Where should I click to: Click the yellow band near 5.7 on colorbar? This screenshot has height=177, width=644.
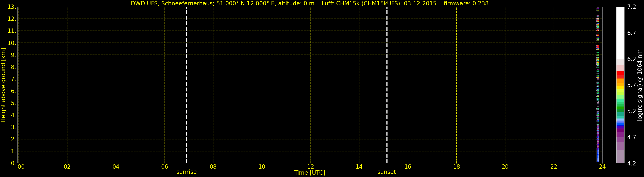620,88
